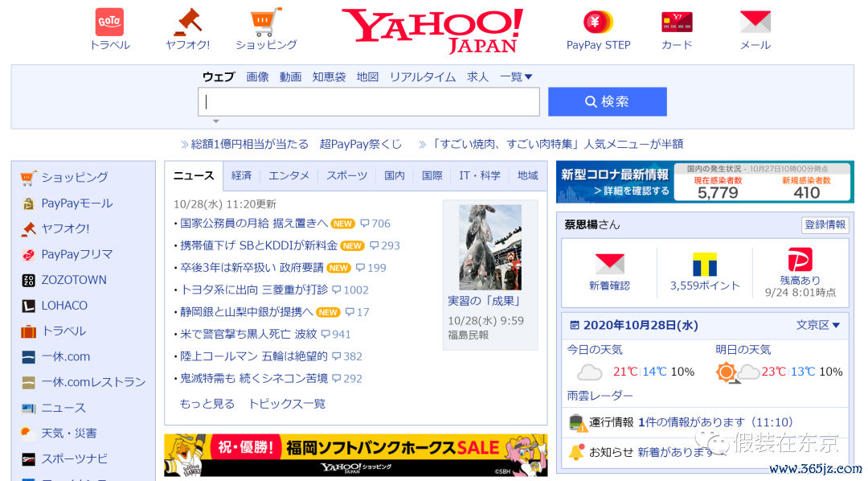Click the ヤフオク! gavel icon in sidebar
Viewport: 868px width, 481px height.
tap(28, 229)
